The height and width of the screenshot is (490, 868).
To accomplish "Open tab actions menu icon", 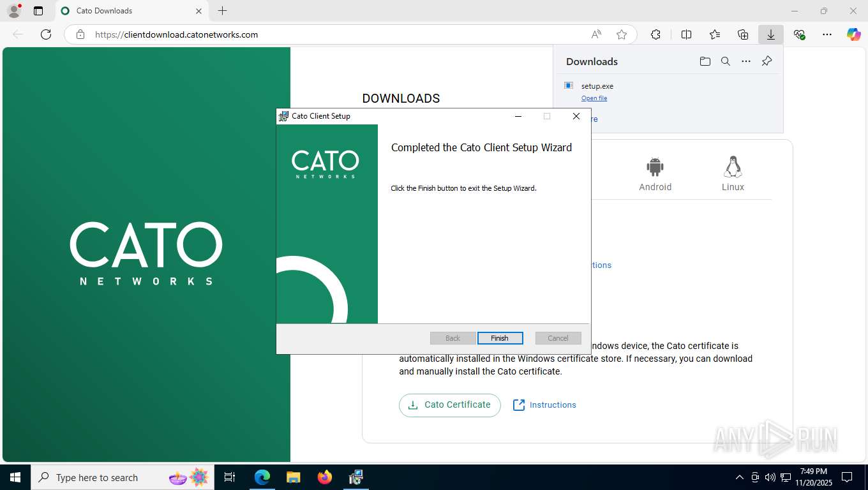I will (x=38, y=11).
